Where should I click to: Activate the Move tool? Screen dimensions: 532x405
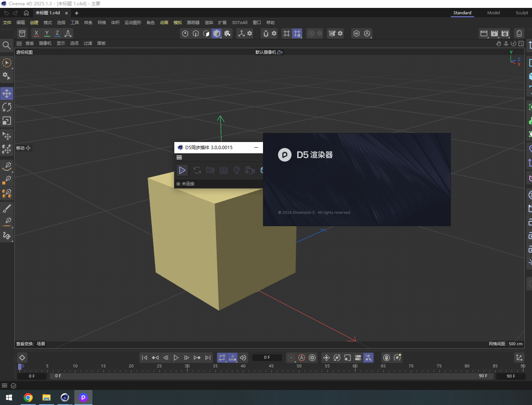pos(7,93)
